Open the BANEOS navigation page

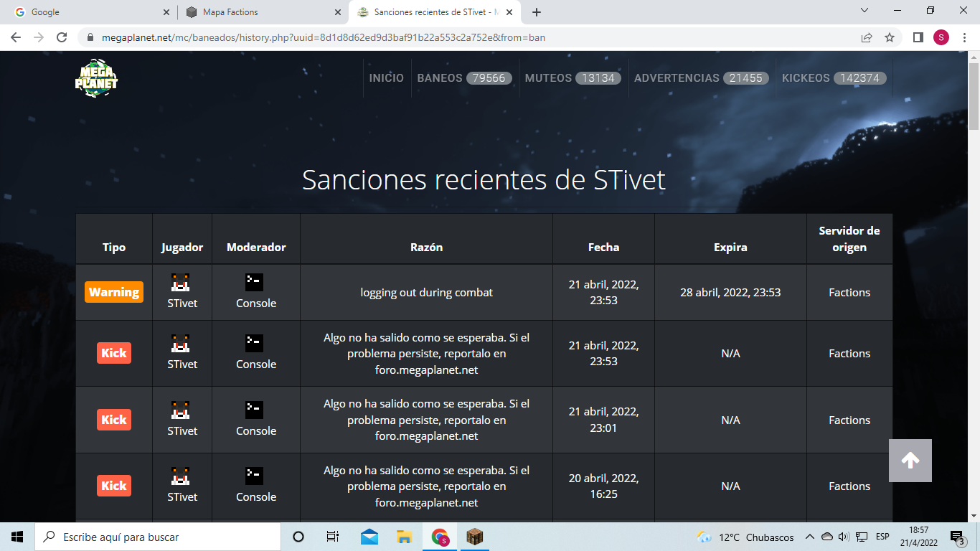[x=463, y=78]
